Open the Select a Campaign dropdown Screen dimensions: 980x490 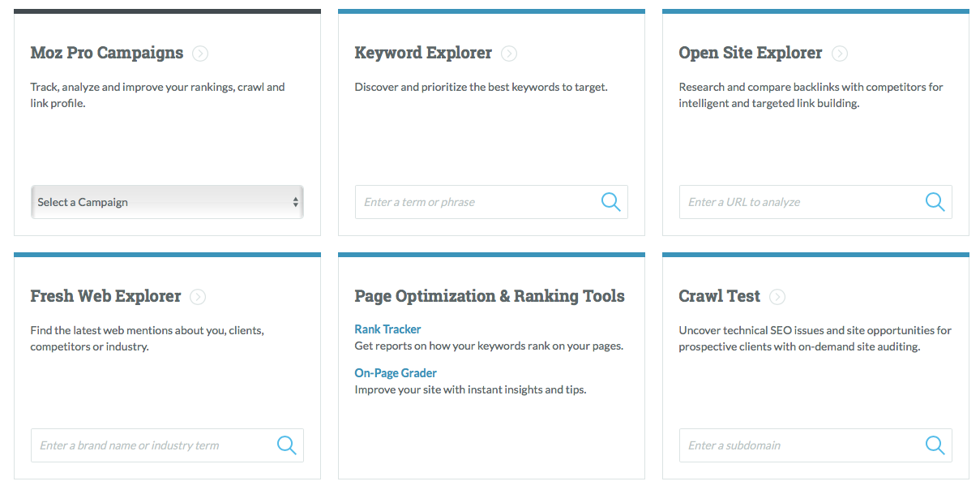point(167,202)
